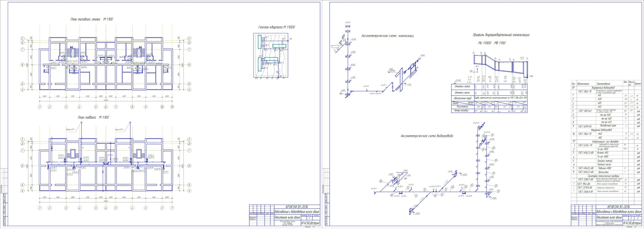Click the 'Выпуск К1-2' label on basement plan

click(119, 129)
